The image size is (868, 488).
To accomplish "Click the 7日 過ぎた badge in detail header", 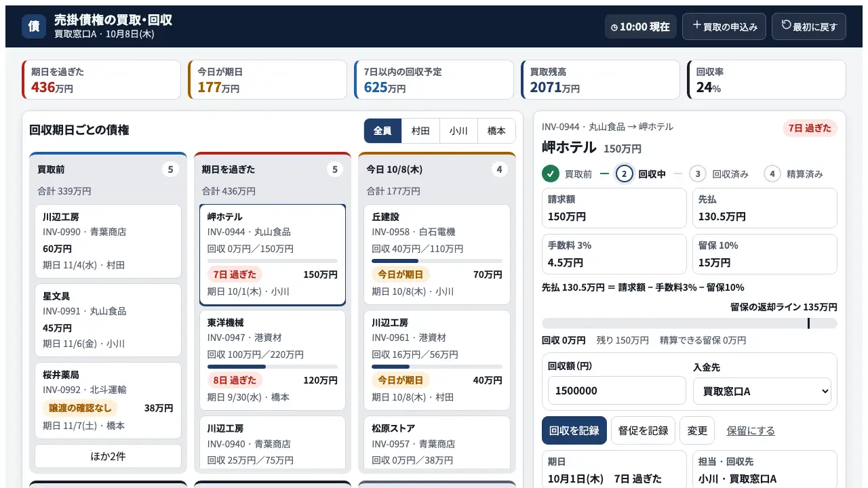I will (x=810, y=128).
